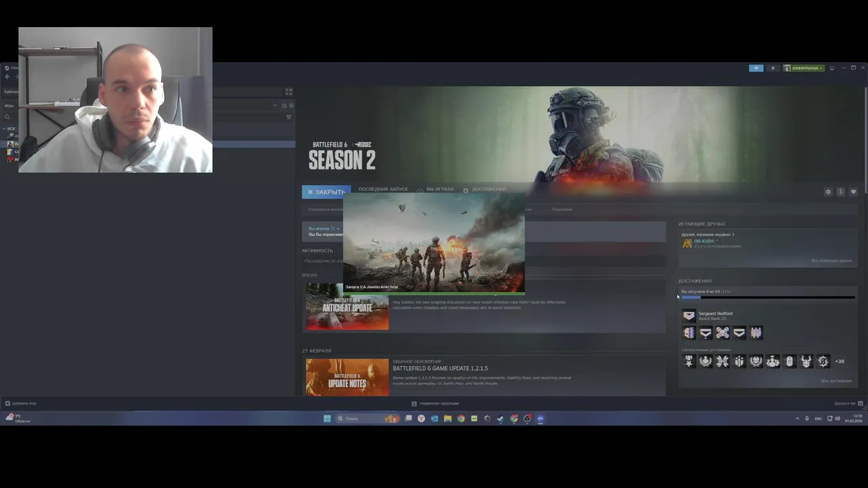Screen dimensions: 868x488
Task: Click the achievements progress bar
Action: point(768,297)
